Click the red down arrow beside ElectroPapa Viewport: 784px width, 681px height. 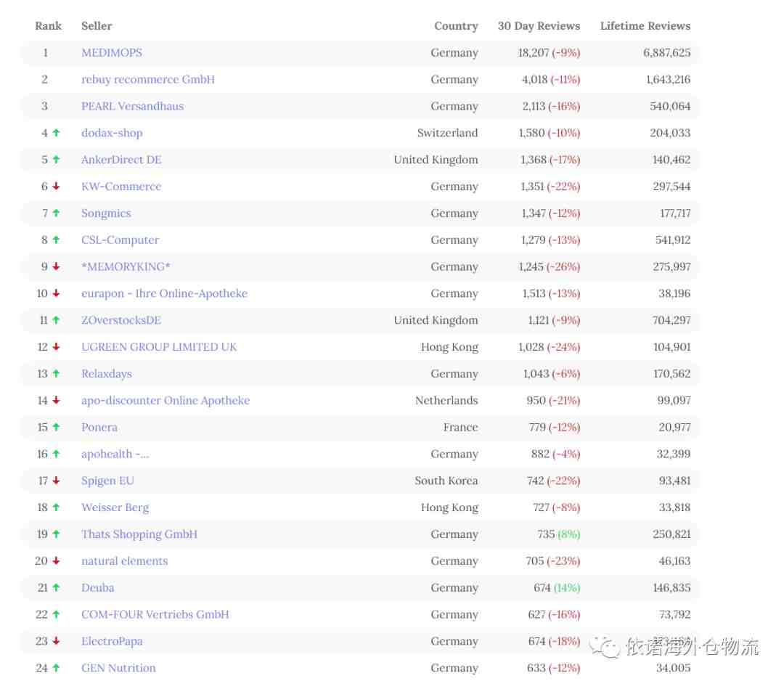56,641
